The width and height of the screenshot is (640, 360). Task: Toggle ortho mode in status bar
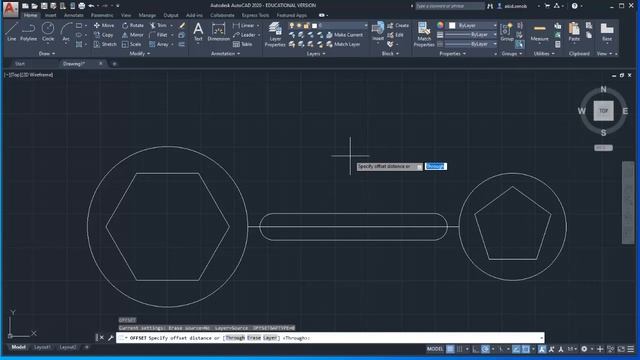(x=476, y=349)
